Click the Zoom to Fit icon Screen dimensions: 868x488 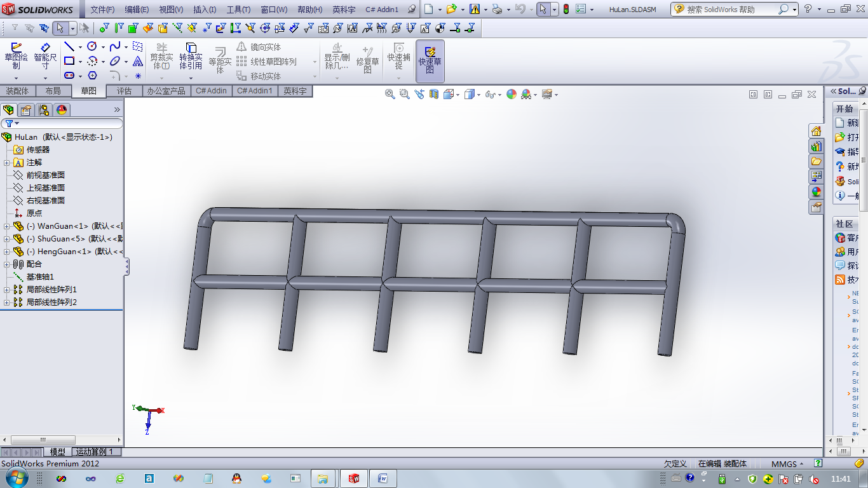[390, 94]
